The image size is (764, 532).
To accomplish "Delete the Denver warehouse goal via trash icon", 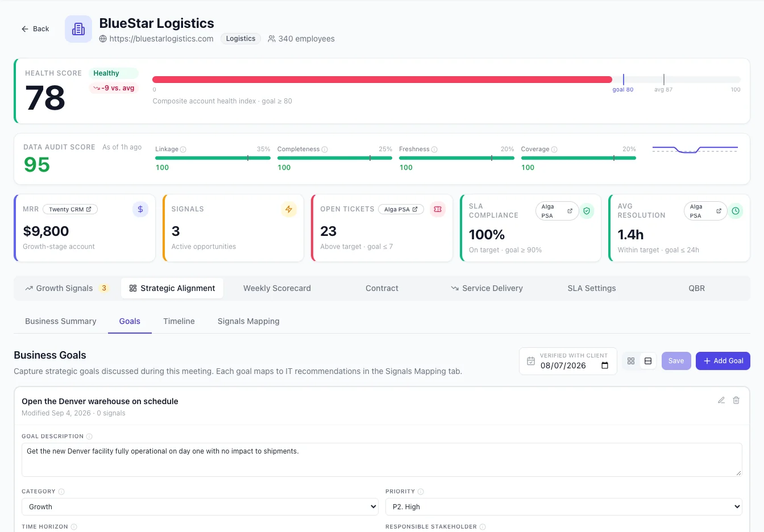I will click(736, 400).
